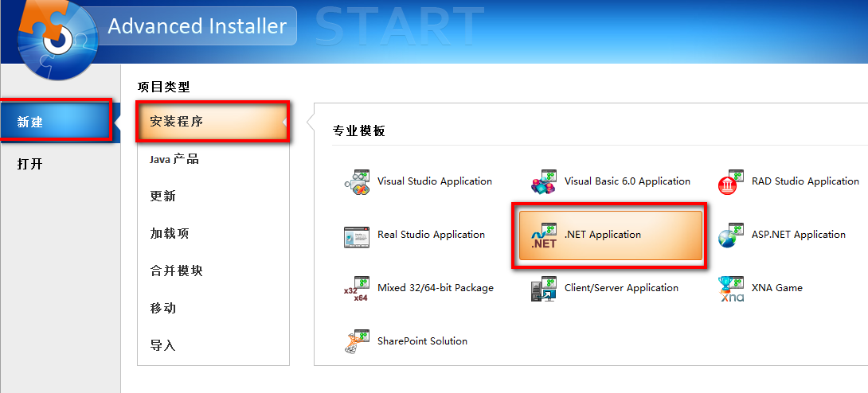Viewport: 868px width, 393px height.
Task: Click the Mixed 32/64-bit Package icon
Action: 357,289
